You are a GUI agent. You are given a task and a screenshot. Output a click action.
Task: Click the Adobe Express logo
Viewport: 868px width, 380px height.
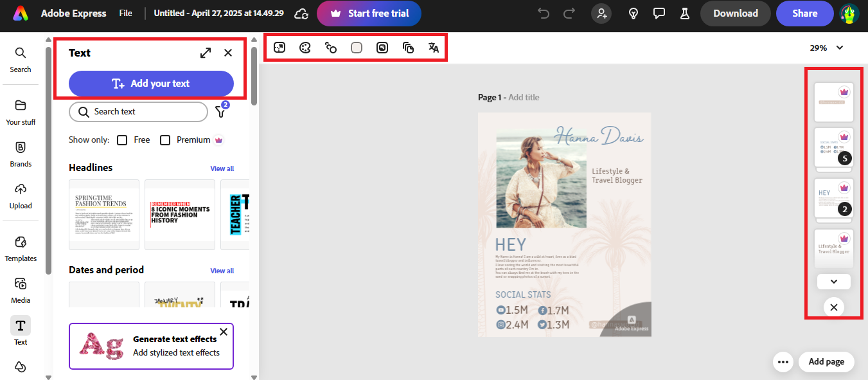click(x=21, y=13)
